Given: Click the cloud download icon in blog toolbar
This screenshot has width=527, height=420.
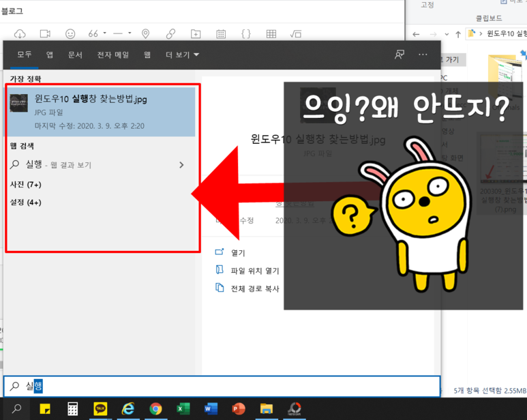Looking at the screenshot, I should (x=20, y=33).
